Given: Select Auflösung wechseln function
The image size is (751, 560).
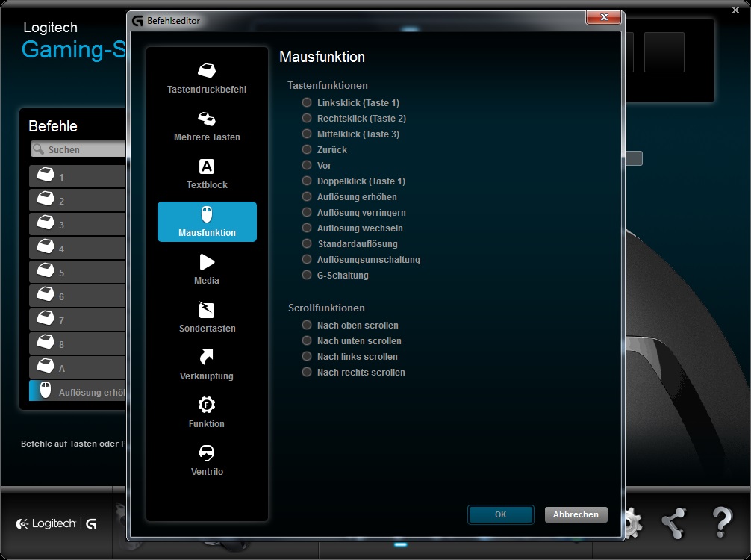Looking at the screenshot, I should [306, 228].
